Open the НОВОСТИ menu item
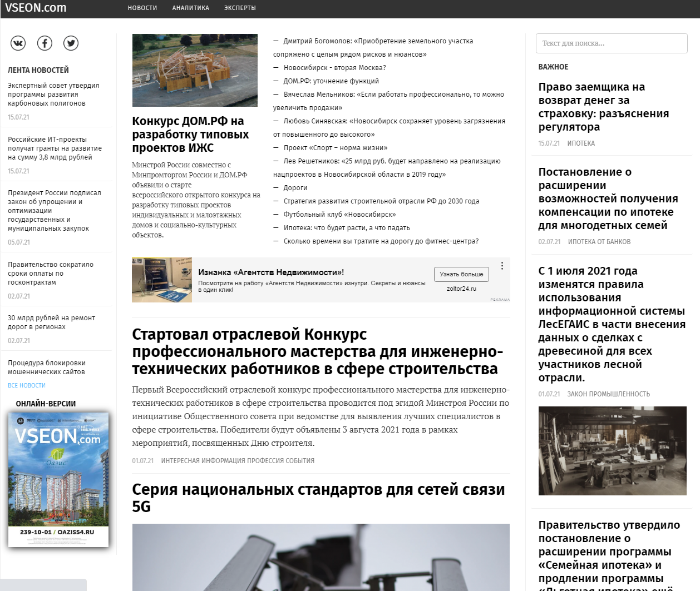Screen dimensions: 700x591 (x=142, y=8)
